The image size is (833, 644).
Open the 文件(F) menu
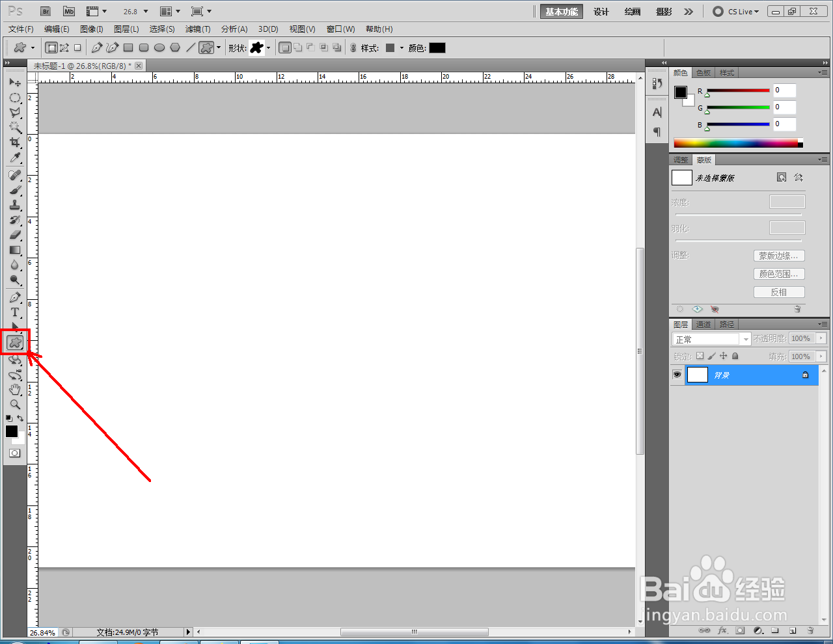click(x=21, y=29)
